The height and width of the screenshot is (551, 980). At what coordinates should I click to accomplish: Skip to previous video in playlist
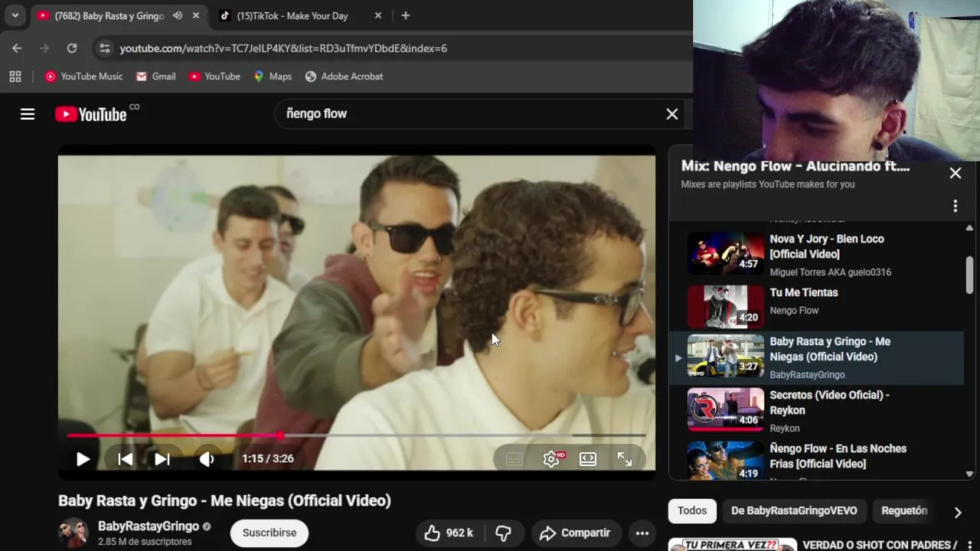(x=125, y=459)
